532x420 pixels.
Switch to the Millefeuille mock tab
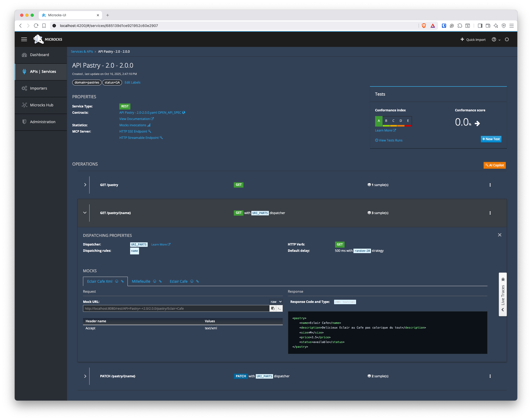141,281
